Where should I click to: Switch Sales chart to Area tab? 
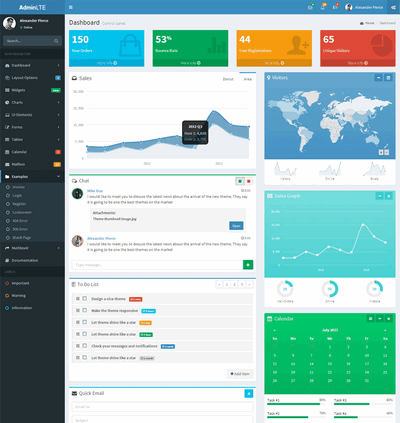click(x=248, y=79)
